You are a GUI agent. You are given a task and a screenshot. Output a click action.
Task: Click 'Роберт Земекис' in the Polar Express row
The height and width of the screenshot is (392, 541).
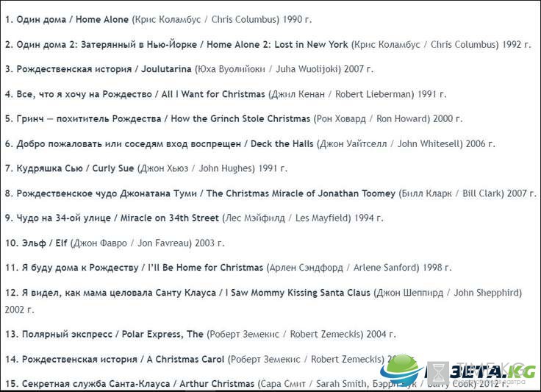245,334
